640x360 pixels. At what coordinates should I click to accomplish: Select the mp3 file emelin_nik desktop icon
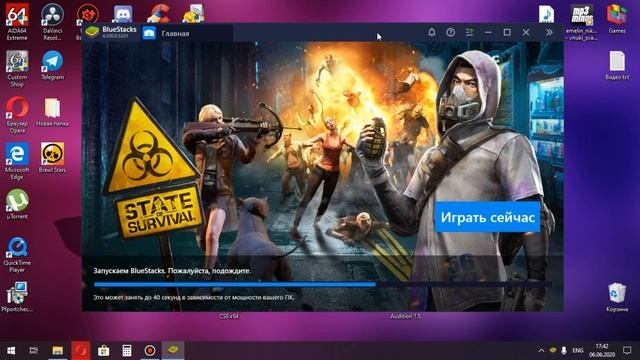(x=582, y=22)
